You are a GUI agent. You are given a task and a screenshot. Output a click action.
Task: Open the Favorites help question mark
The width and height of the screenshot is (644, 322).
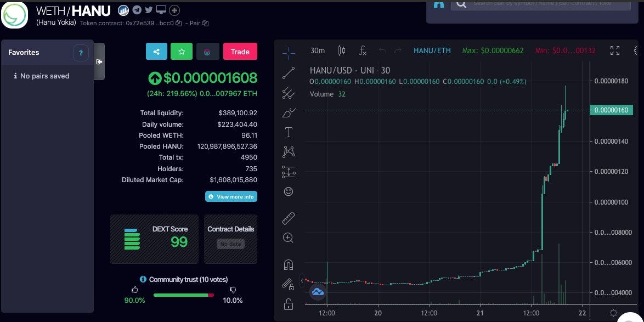[81, 53]
